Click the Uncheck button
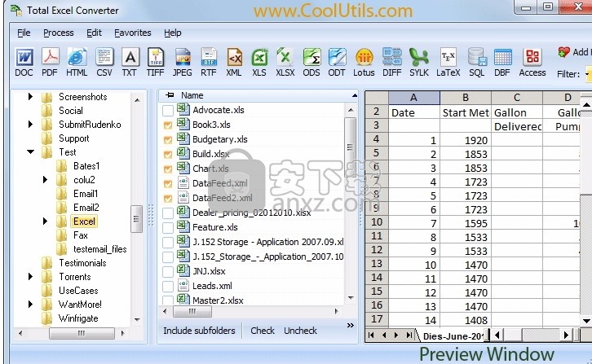This screenshot has height=364, width=592. click(301, 331)
